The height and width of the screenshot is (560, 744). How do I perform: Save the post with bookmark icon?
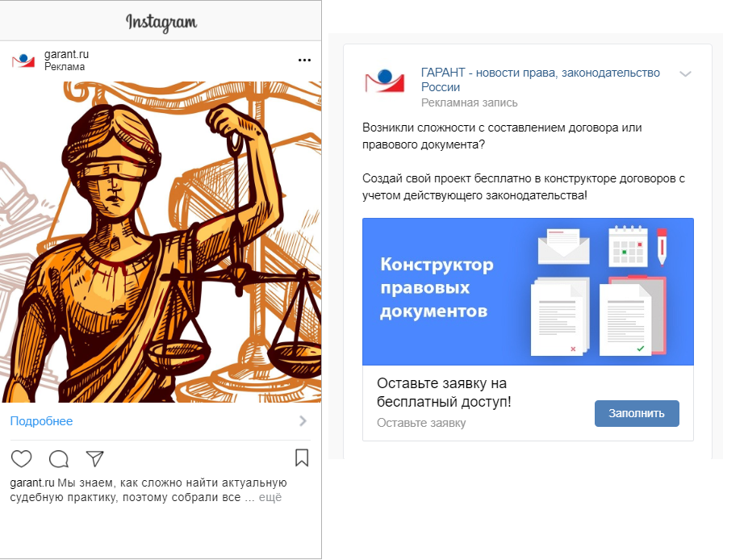tap(302, 458)
